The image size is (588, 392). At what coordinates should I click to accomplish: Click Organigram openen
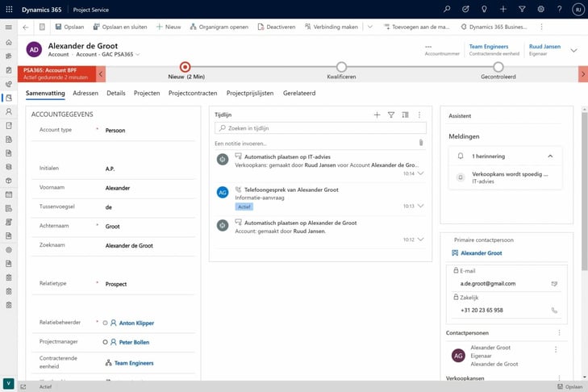tap(219, 27)
